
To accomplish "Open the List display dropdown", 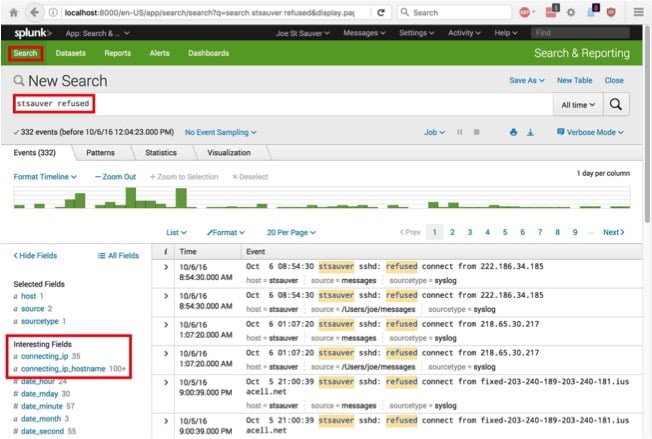I will pyautogui.click(x=176, y=232).
